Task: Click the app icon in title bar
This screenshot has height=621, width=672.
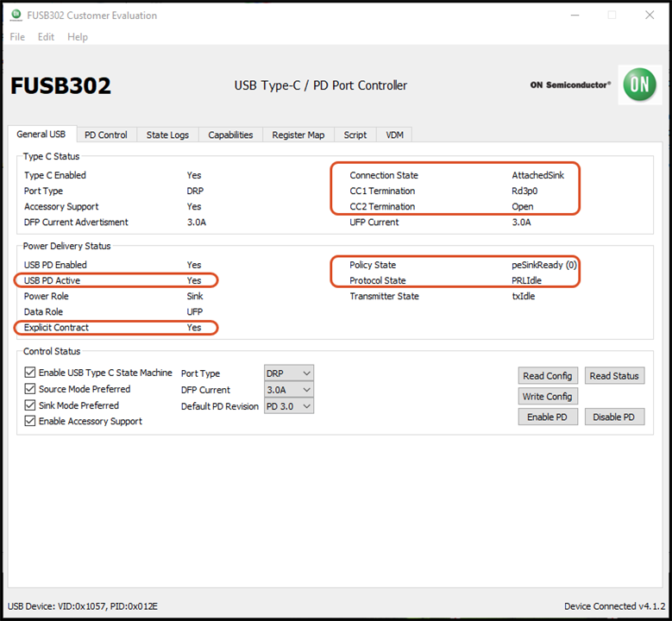Action: pos(16,15)
